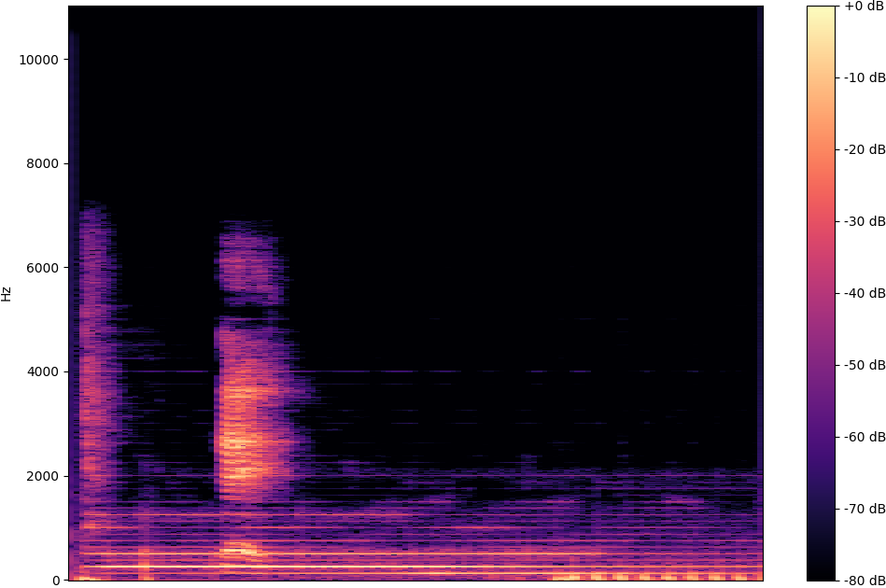
Task: Click the 10000 tick label on frequency axis
Action: click(38, 60)
